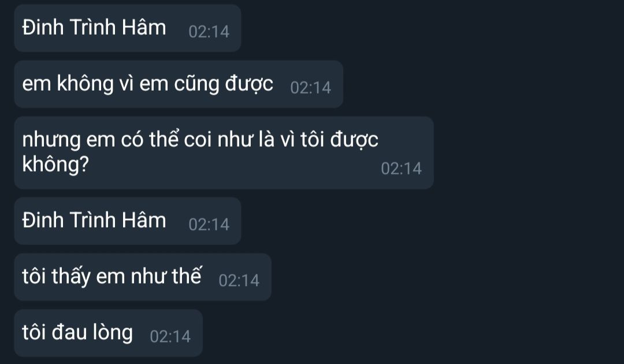Click the word "không?" on the question's second line

[55, 165]
